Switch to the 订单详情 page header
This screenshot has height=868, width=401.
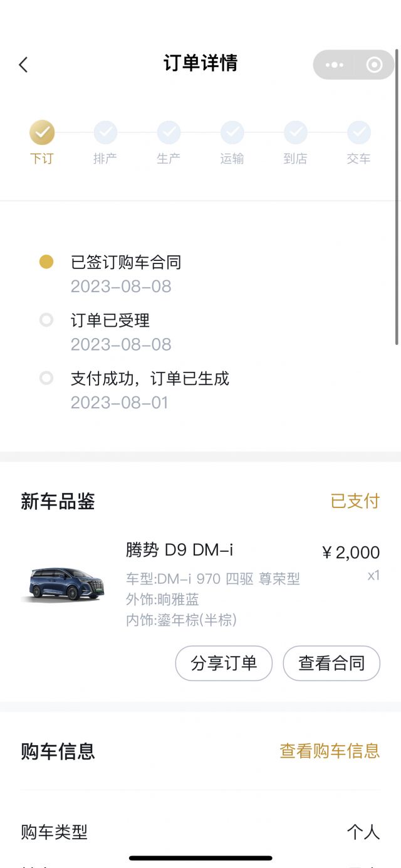200,65
